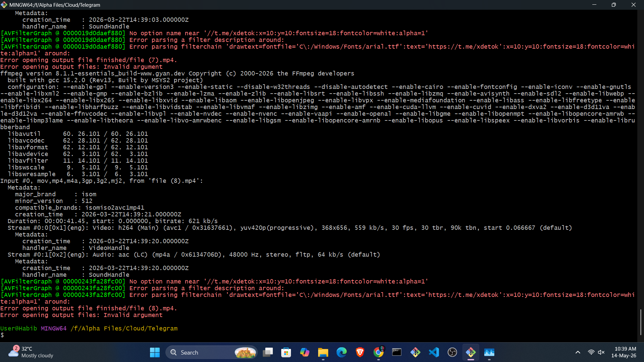This screenshot has height=362, width=644.
Task: Open the Copilot app in the taskbar
Action: pyautogui.click(x=305, y=352)
